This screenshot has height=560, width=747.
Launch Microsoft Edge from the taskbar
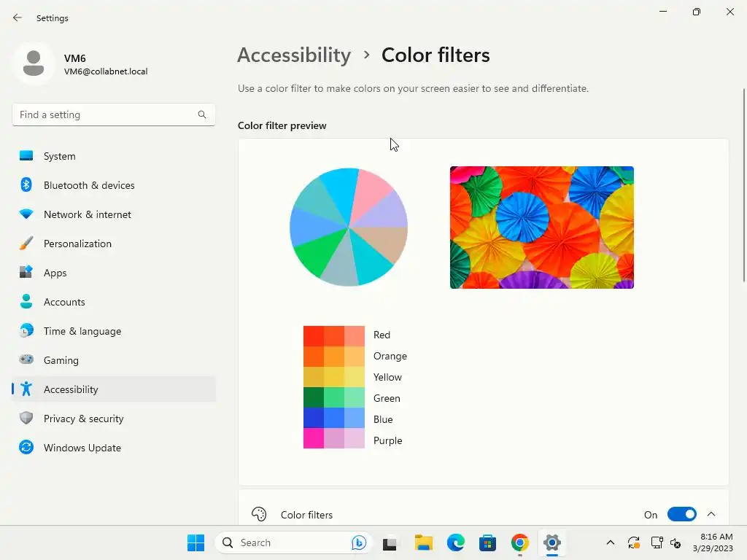(x=455, y=542)
